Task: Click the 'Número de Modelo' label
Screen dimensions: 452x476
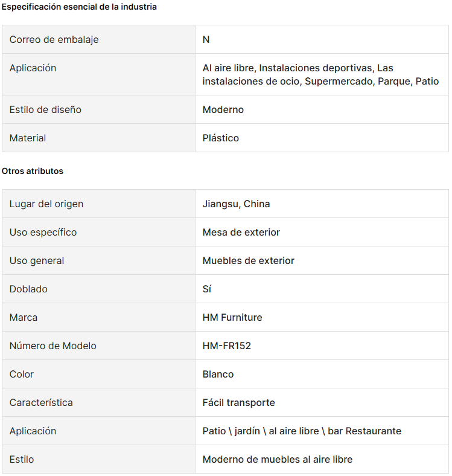Action: pyautogui.click(x=53, y=346)
